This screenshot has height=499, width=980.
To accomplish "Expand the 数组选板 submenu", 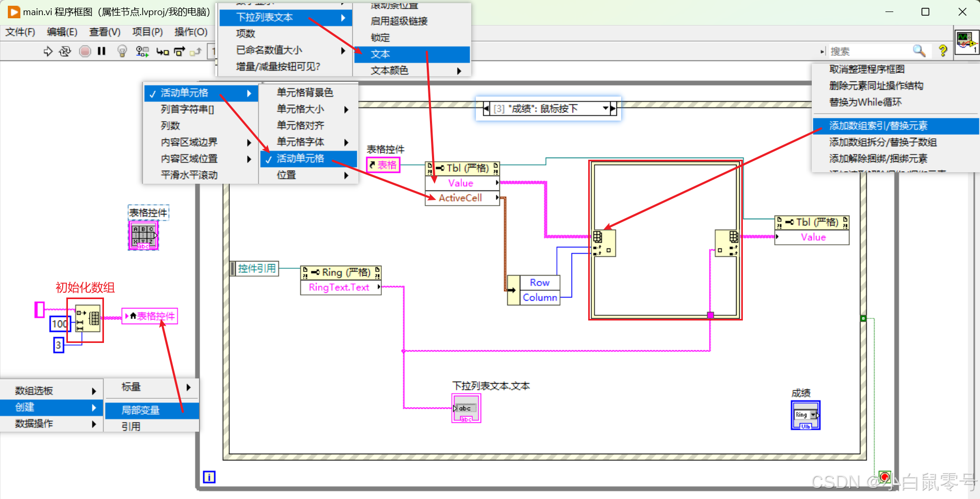I will pyautogui.click(x=51, y=390).
